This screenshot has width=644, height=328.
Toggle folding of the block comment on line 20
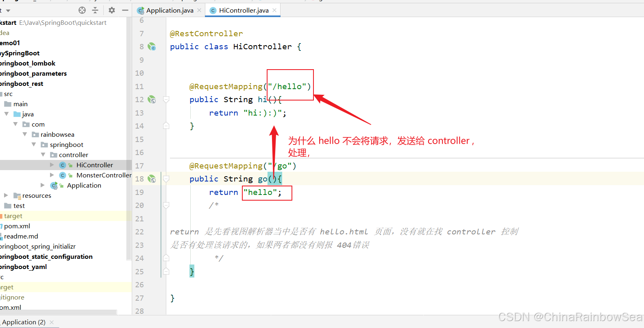click(x=166, y=206)
